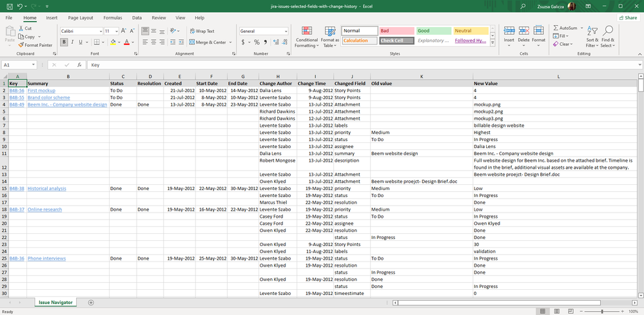Toggle Top Align for cells
This screenshot has height=315, width=644.
(x=145, y=31)
